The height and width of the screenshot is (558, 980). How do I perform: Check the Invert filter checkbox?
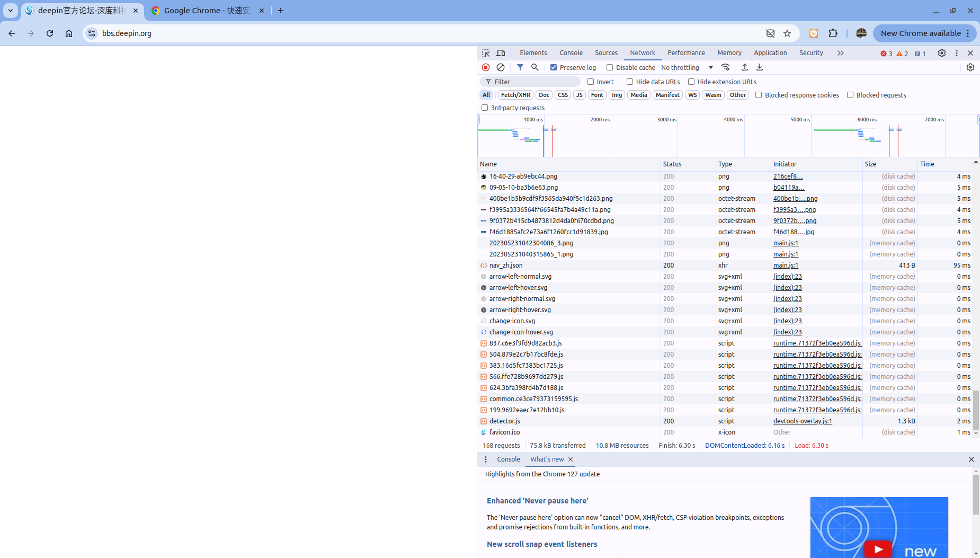[591, 82]
